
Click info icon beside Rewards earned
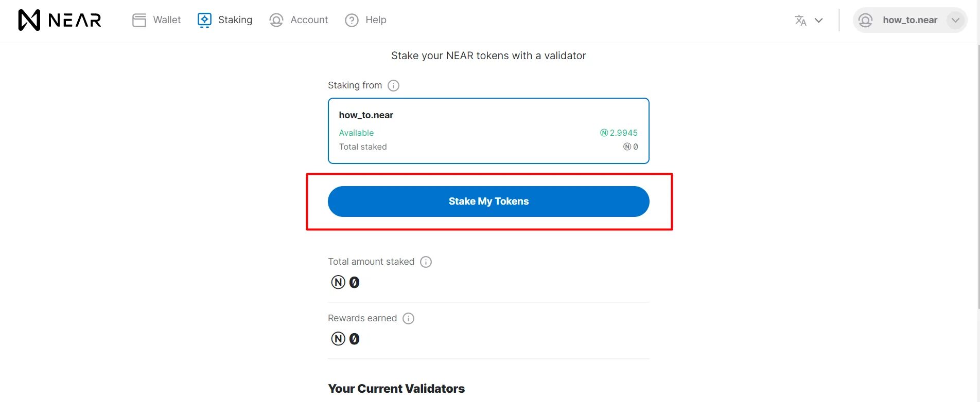tap(408, 318)
